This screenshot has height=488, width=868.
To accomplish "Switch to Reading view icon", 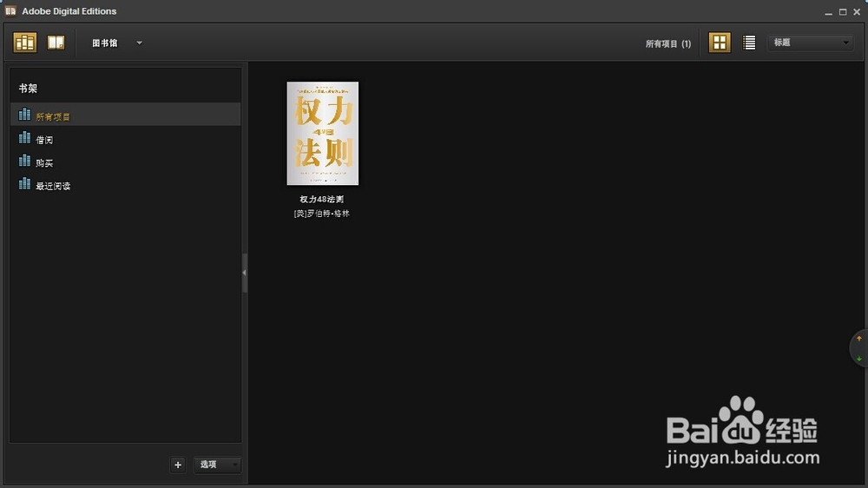I will point(56,43).
